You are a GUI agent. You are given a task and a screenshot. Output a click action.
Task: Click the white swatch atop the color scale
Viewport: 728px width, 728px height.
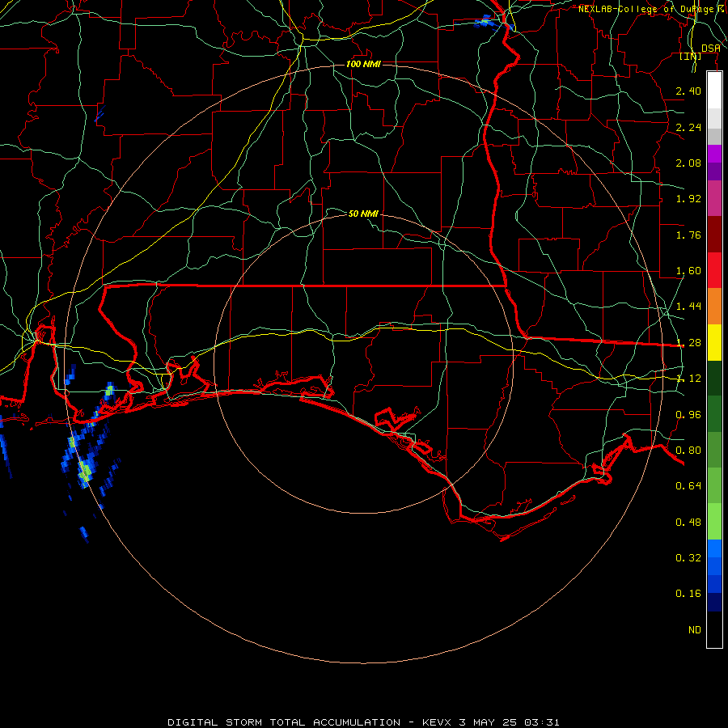coord(714,91)
